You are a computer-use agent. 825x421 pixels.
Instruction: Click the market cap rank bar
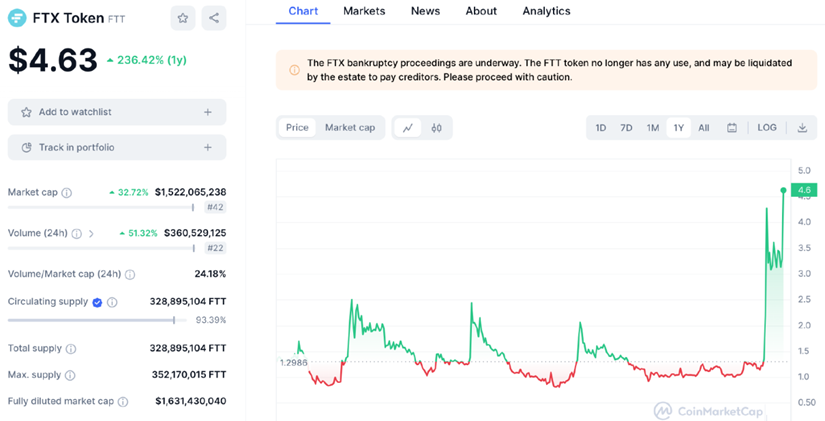point(101,207)
